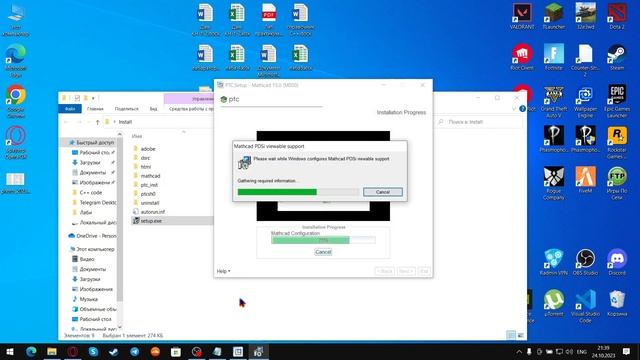Open Telegram from the taskbar
The height and width of the screenshot is (360, 640).
(x=134, y=351)
